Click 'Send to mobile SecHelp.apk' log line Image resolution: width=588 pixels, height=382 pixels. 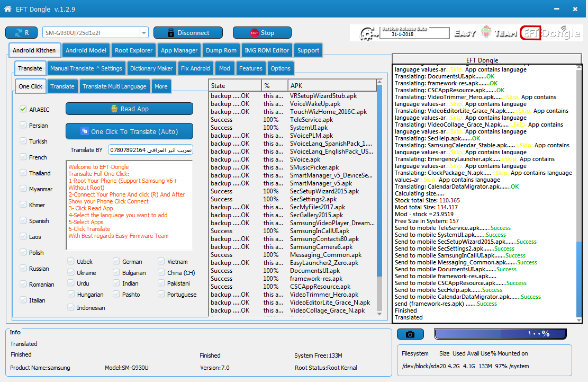[x=448, y=290]
